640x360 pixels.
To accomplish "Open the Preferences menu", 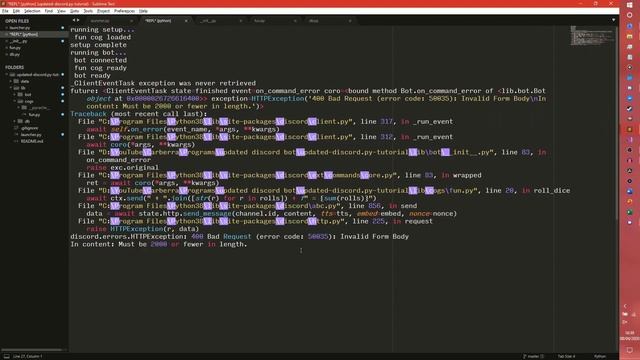I will point(124,11).
